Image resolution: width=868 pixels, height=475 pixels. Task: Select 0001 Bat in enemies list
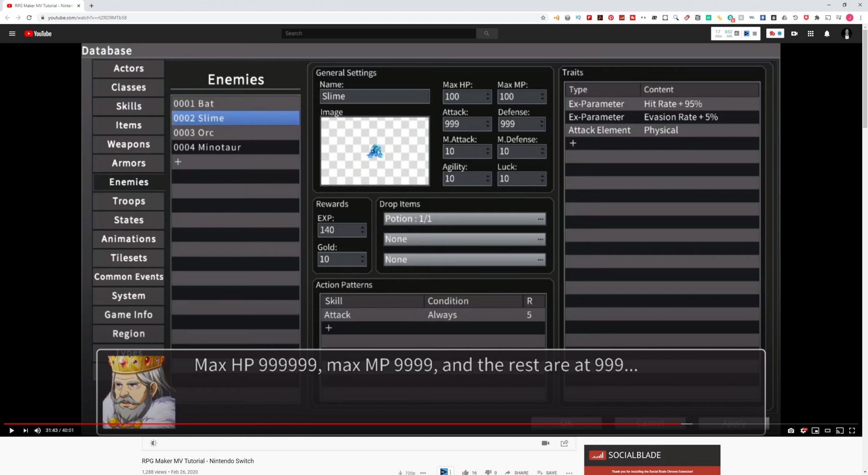[x=235, y=103]
